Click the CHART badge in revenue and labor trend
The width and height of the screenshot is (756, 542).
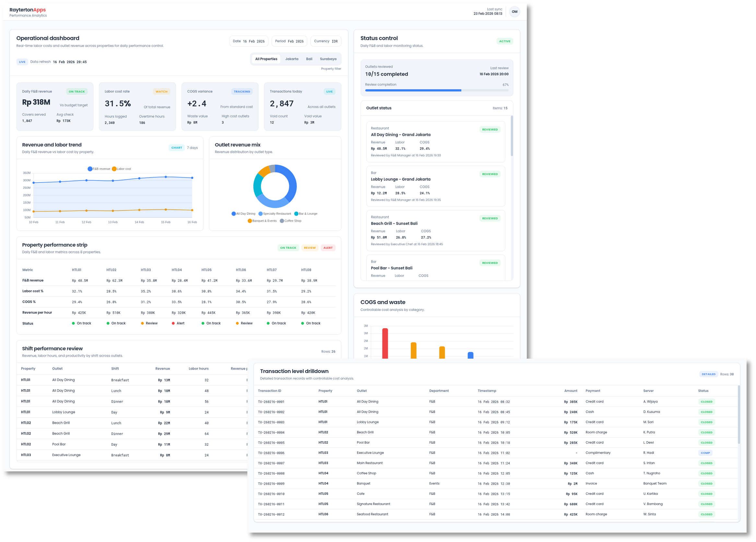point(177,148)
